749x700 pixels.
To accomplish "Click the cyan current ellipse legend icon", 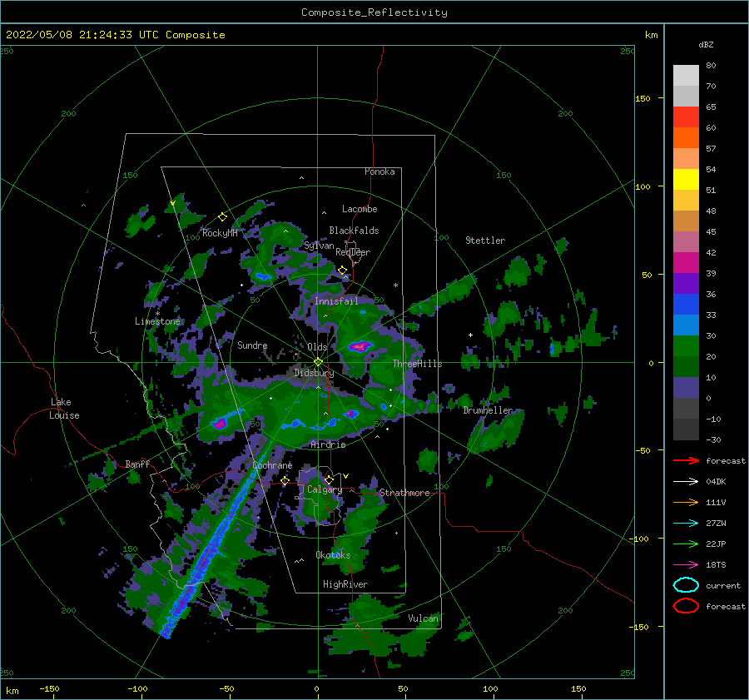I will tap(686, 585).
